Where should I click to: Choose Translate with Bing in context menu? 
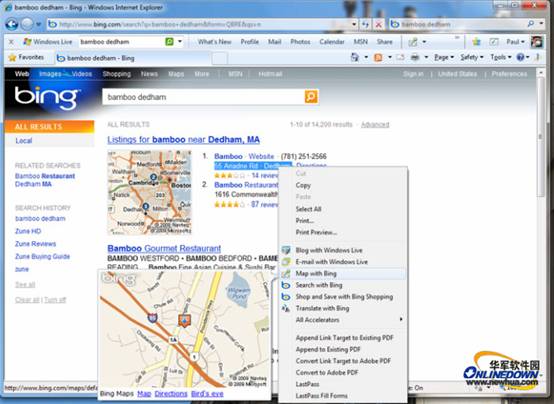tap(342, 308)
